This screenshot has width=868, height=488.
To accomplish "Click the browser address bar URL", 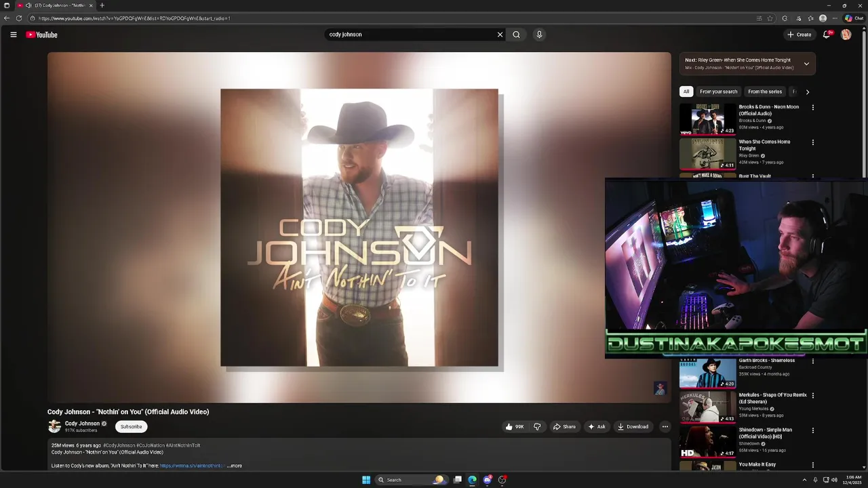I will pos(134,18).
